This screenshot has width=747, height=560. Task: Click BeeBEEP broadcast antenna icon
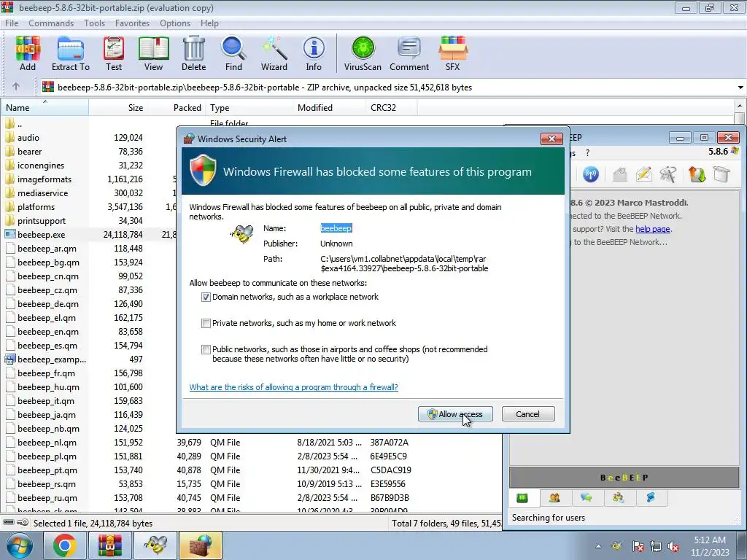[x=591, y=174]
